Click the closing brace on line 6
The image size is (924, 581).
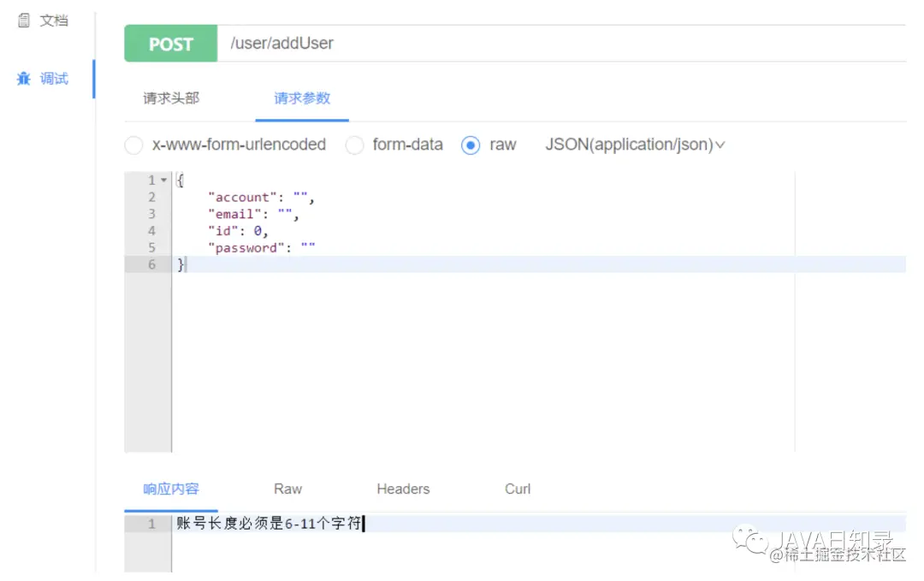pyautogui.click(x=181, y=265)
